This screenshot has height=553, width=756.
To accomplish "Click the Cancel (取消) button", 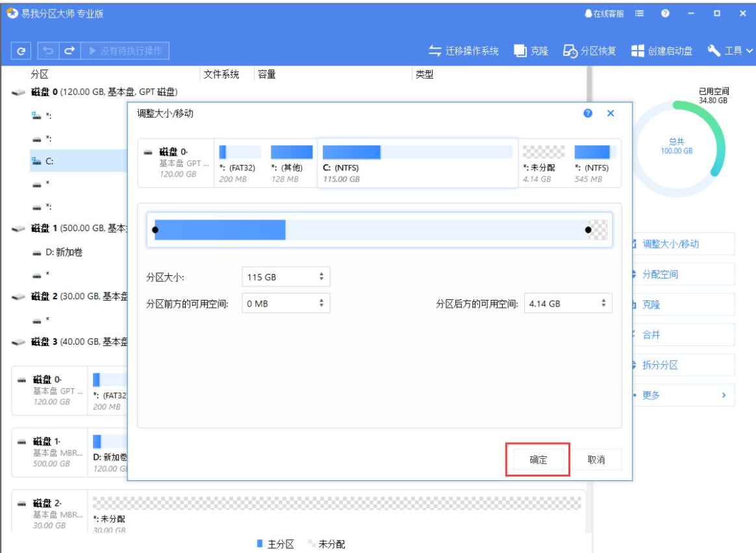I will [596, 460].
